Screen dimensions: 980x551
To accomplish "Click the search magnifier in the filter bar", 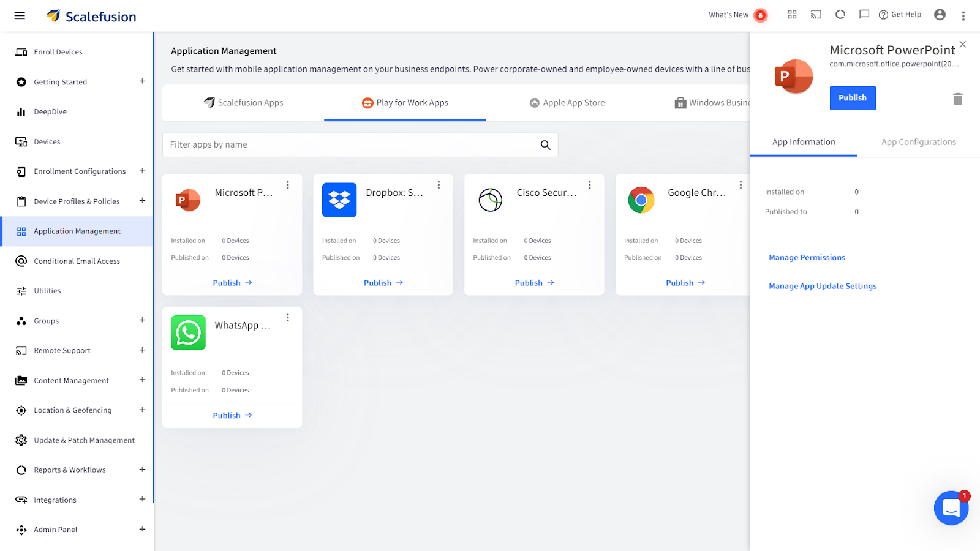I will (545, 145).
